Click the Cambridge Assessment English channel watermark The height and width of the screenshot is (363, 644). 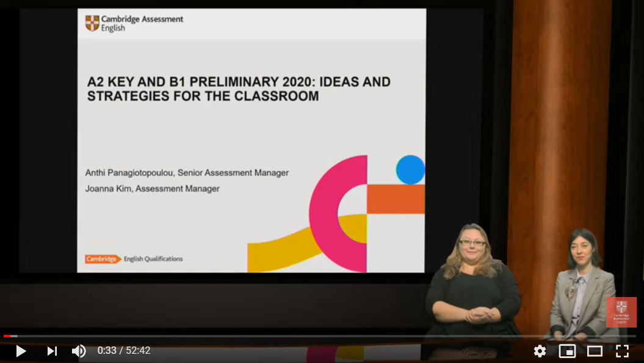621,312
